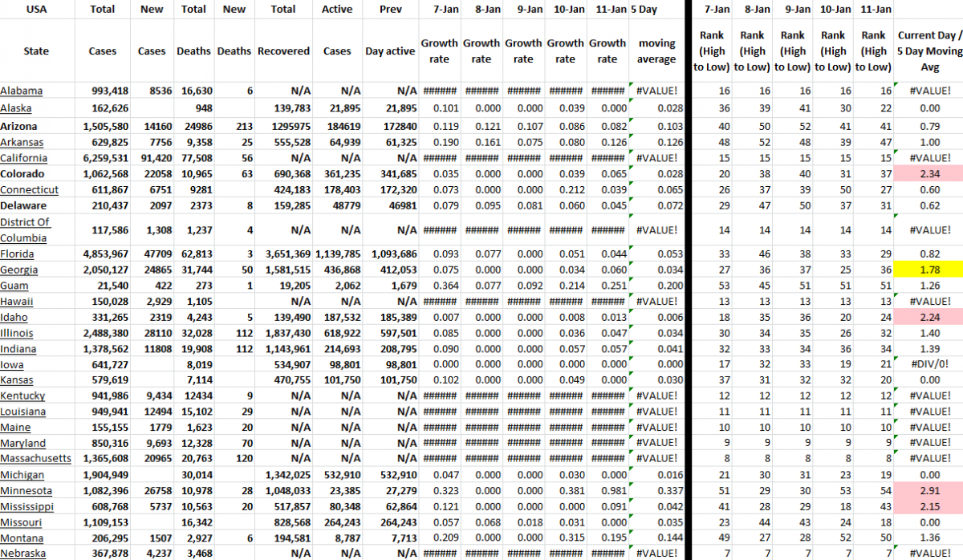Select the #DIV/0! error cell for Iowa

click(x=930, y=364)
